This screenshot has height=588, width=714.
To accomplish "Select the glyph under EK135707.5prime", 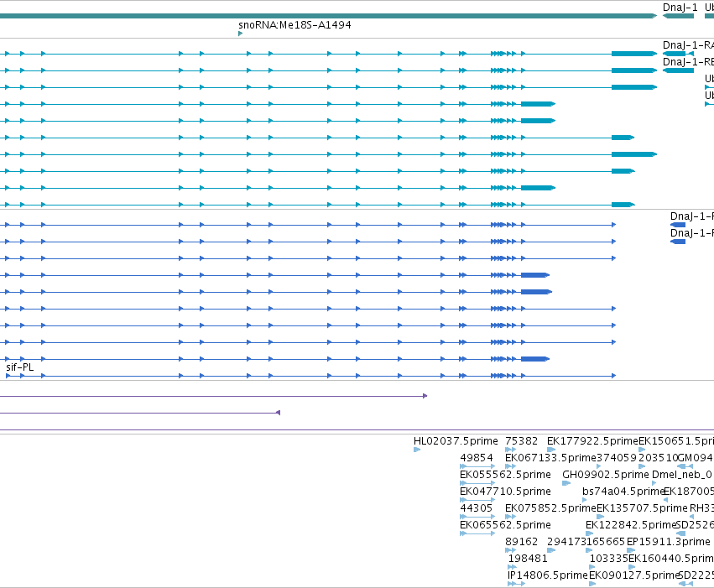I will [x=600, y=517].
